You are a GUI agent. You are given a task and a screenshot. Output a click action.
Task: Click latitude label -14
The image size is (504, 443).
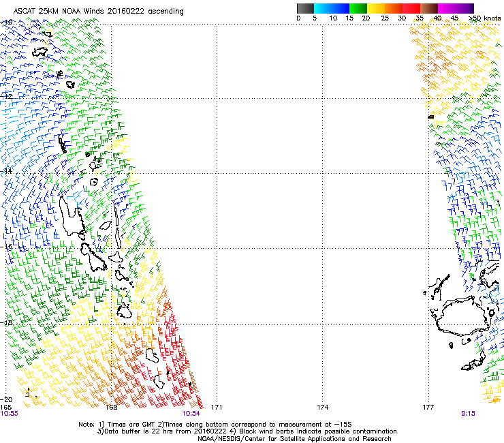click(x=6, y=171)
